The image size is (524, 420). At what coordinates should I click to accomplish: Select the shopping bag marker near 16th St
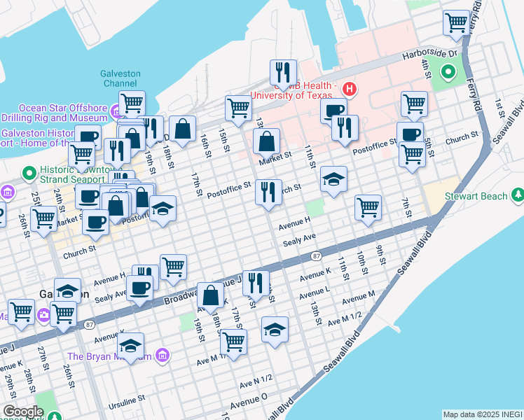182,128
